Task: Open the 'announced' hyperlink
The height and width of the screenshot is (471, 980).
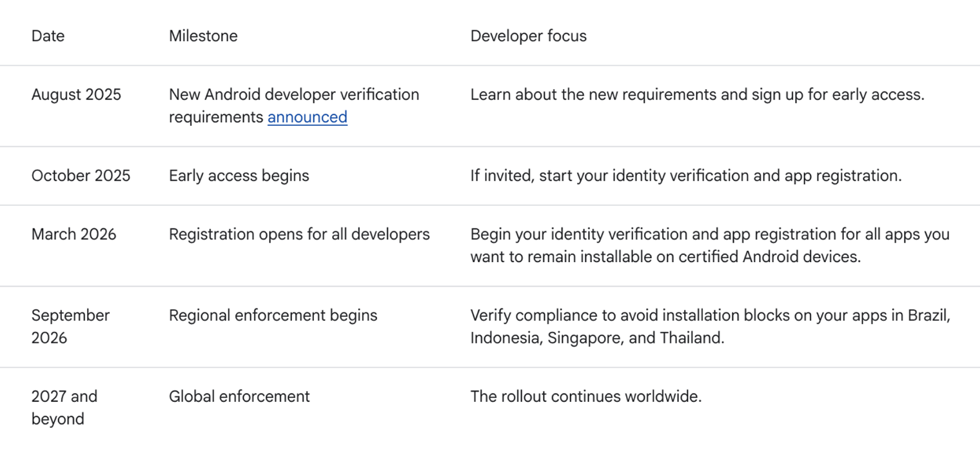Action: point(307,117)
